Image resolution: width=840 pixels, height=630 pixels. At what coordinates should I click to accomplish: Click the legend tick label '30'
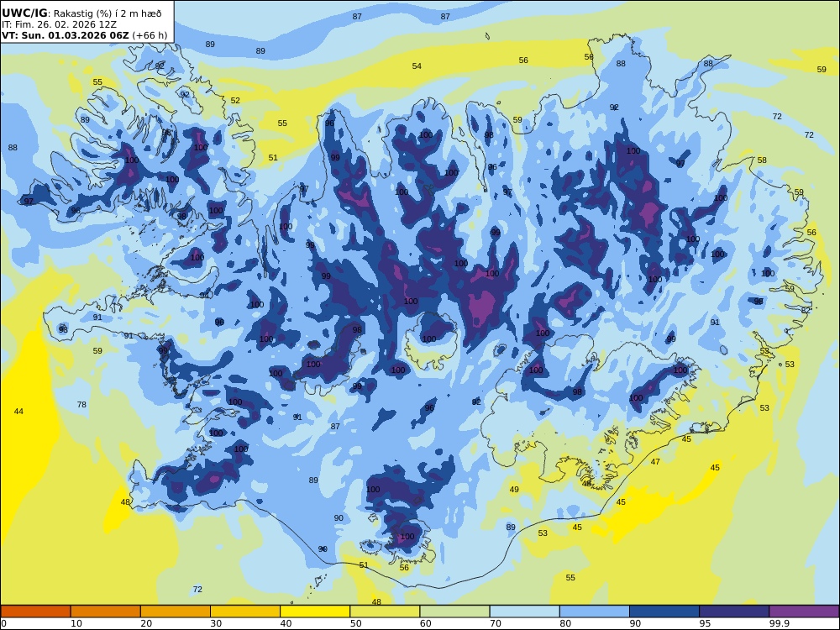[216, 623]
